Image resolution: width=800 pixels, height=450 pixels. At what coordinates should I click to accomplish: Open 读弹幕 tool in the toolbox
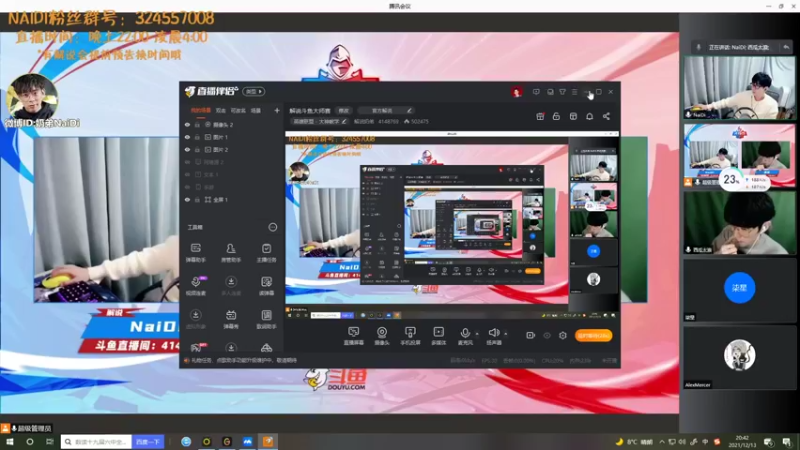(x=266, y=286)
